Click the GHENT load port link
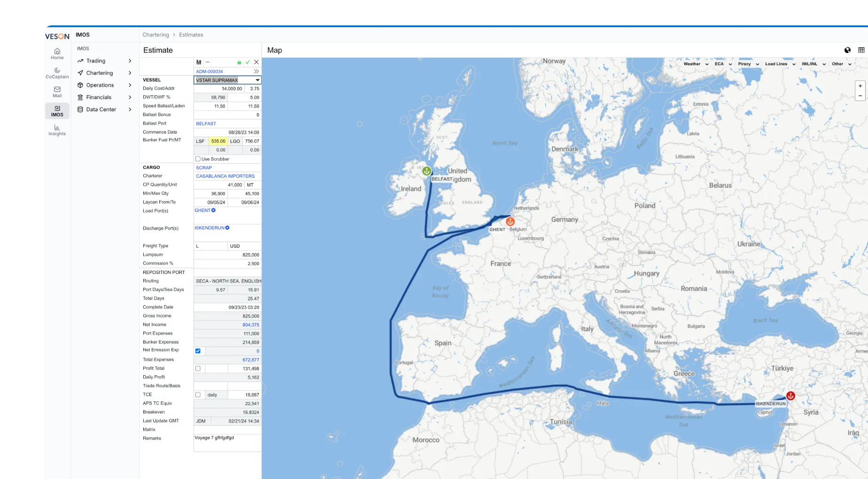 (202, 210)
